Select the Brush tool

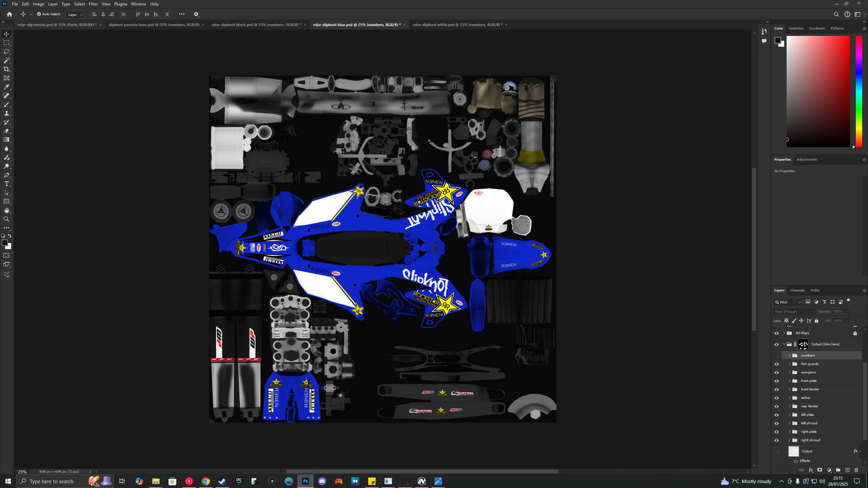pyautogui.click(x=7, y=104)
